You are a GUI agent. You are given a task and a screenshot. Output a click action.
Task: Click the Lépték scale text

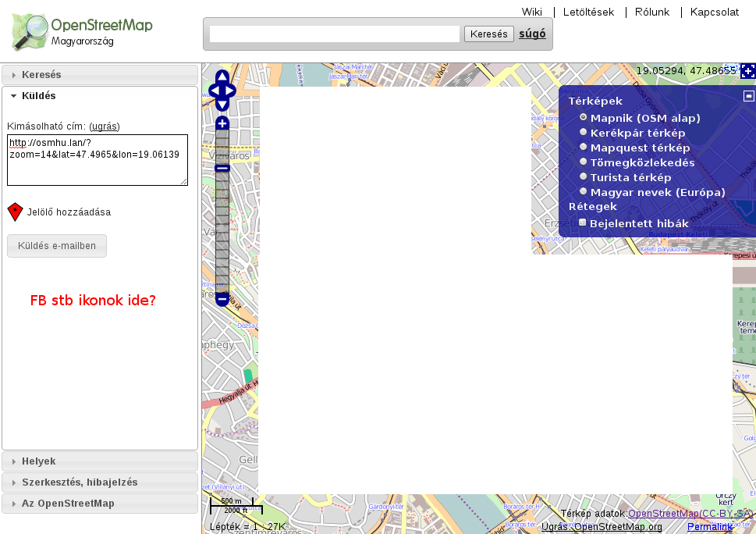(247, 527)
